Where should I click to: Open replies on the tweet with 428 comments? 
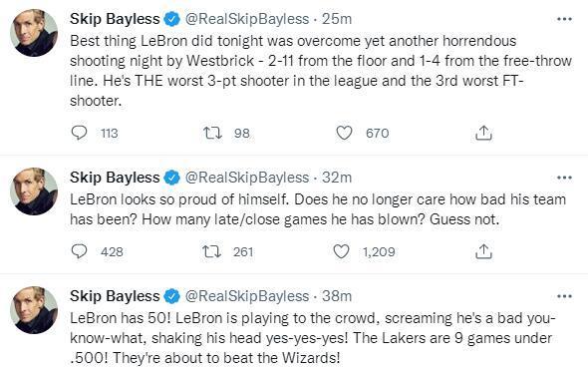tap(79, 251)
